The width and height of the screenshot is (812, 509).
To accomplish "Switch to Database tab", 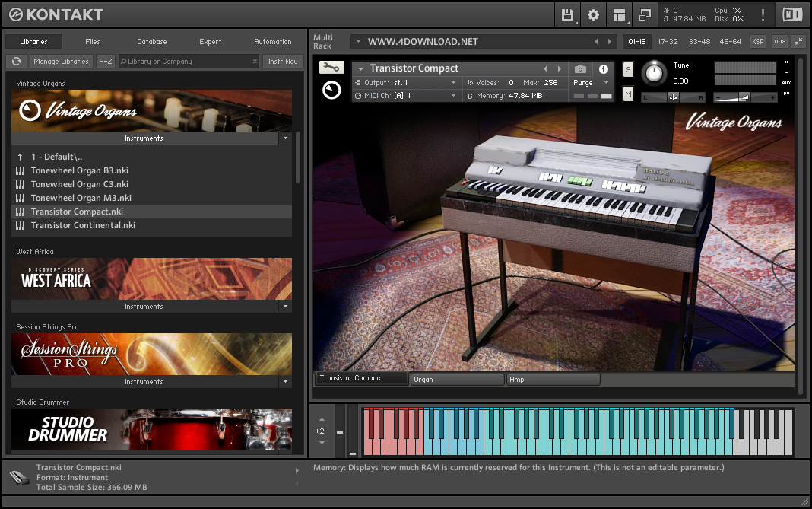I will (152, 42).
